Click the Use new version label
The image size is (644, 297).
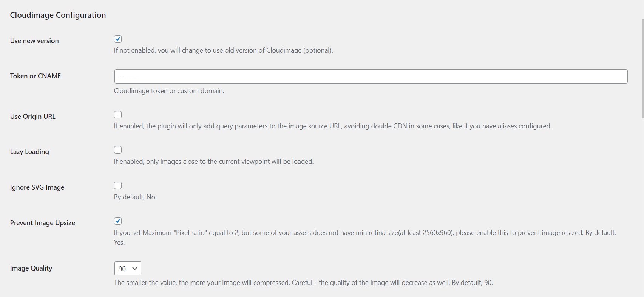34,41
